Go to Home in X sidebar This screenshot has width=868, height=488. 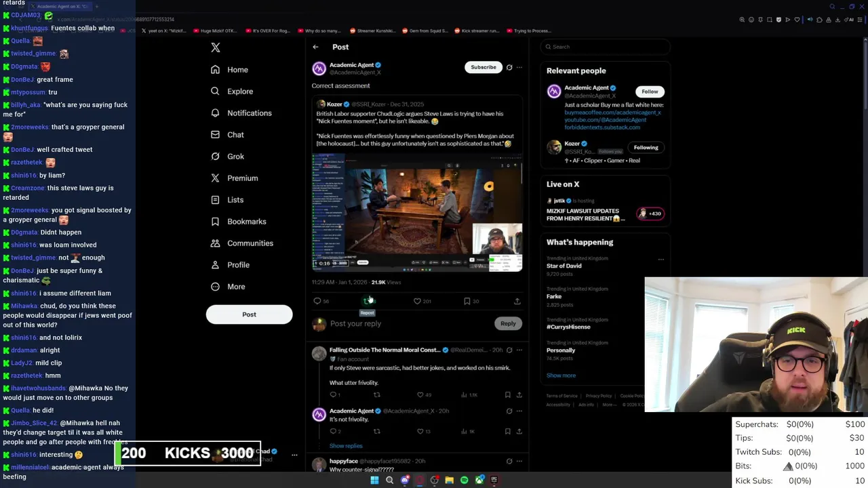(229, 70)
